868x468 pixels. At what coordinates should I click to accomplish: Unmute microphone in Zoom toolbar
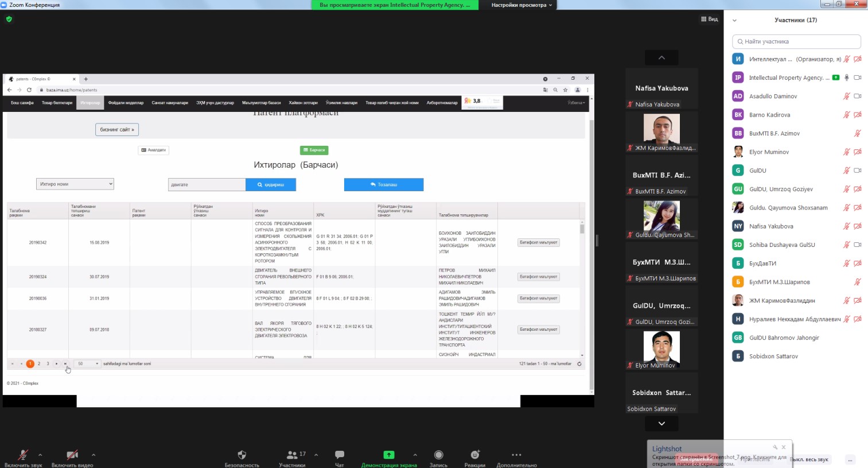pyautogui.click(x=23, y=455)
